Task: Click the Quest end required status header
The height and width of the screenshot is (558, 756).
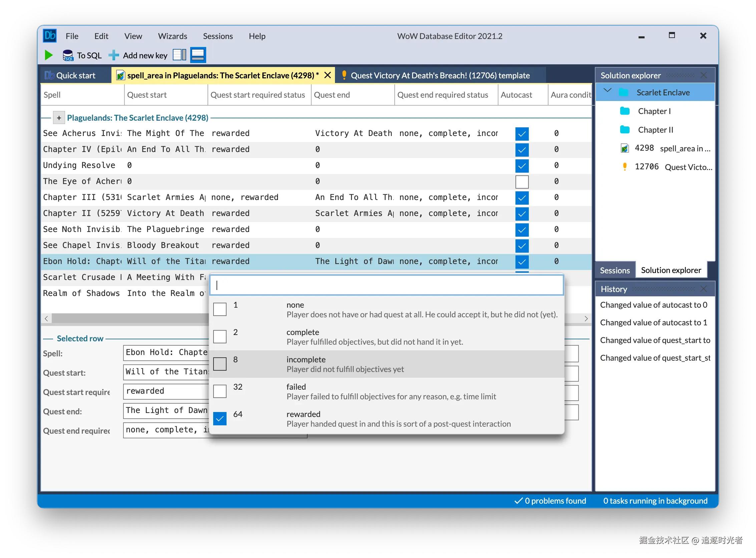Action: [446, 95]
